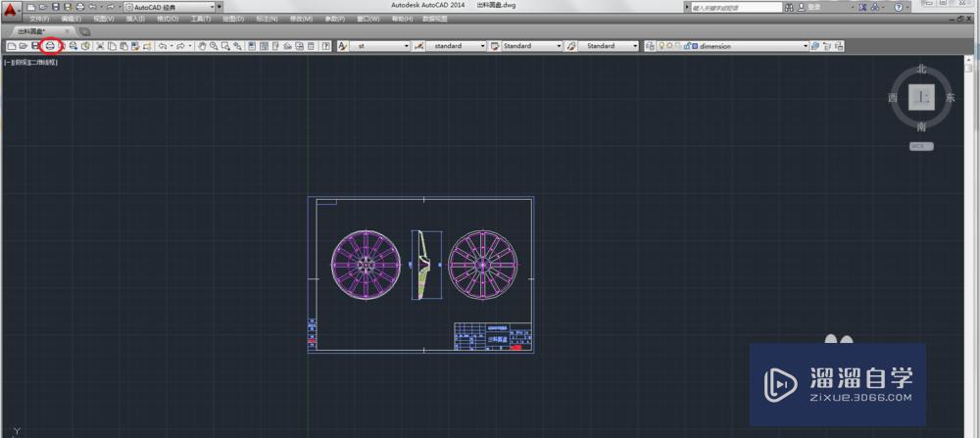Click Save in the standard toolbar
980x438 pixels.
coord(35,46)
